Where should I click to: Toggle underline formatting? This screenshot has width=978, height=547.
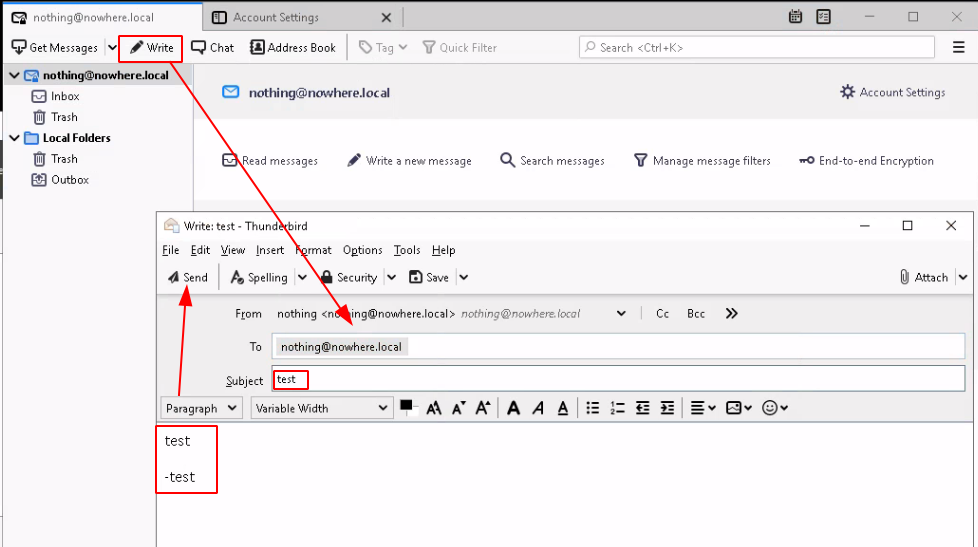(563, 408)
